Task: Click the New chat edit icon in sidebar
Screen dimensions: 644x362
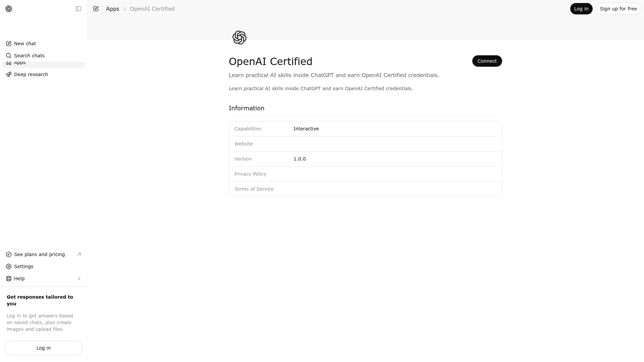Action: tap(9, 44)
